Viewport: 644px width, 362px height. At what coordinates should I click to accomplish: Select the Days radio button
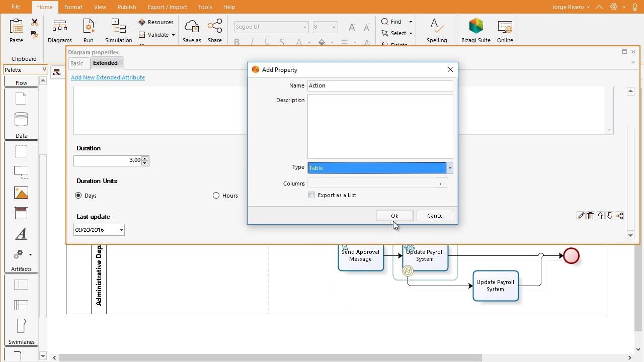(78, 195)
